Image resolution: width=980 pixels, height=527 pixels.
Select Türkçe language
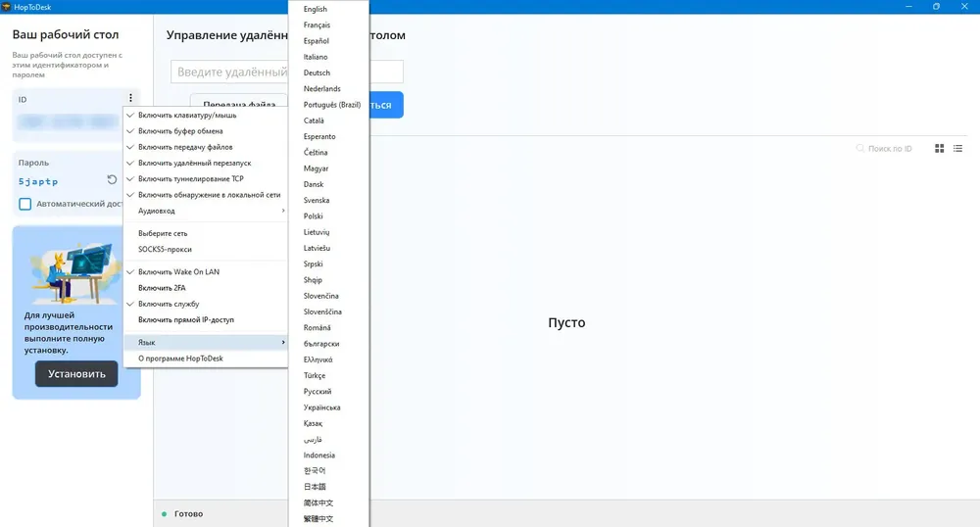[x=328, y=375]
